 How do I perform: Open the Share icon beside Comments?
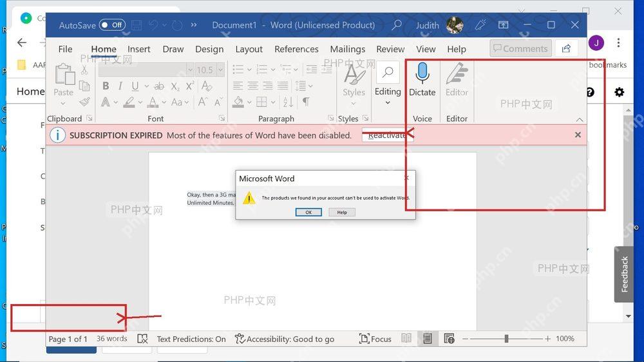566,48
